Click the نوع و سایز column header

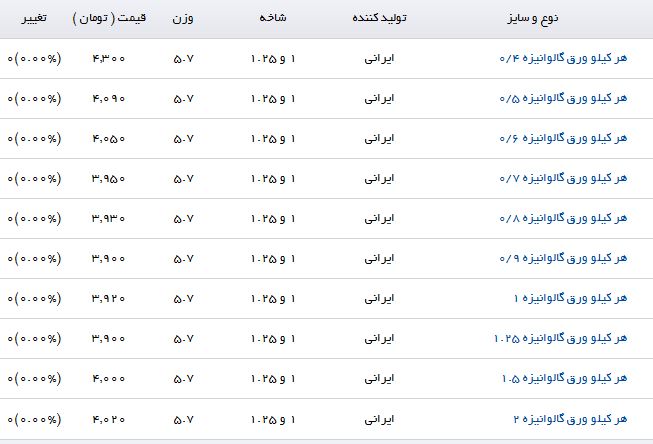coord(533,18)
